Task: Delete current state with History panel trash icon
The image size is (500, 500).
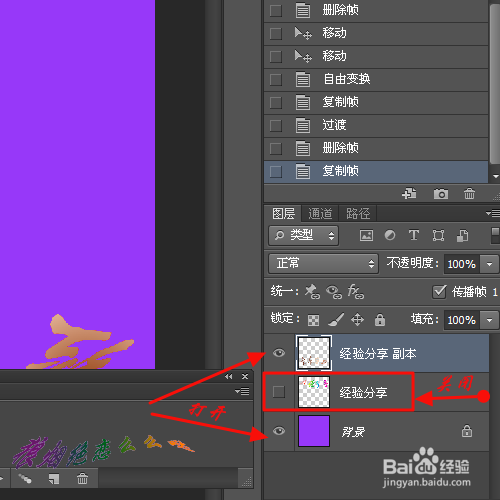Action: [469, 193]
